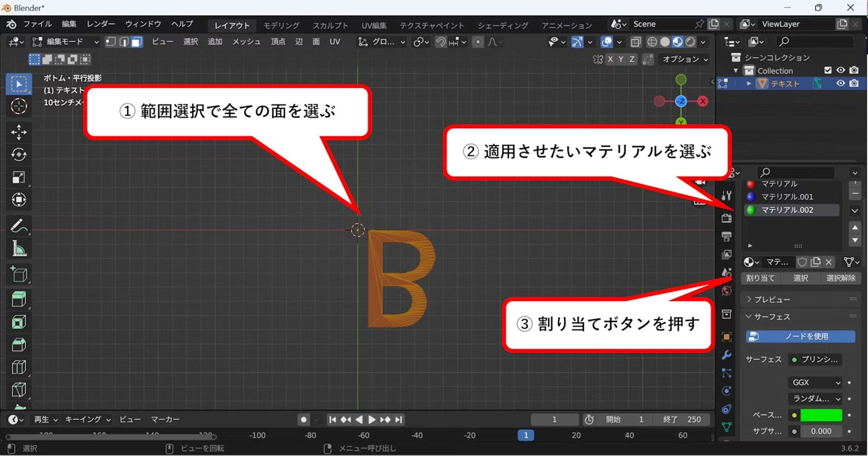The image size is (868, 456).
Task: Open the Output Properties printer tab
Action: pos(727,237)
